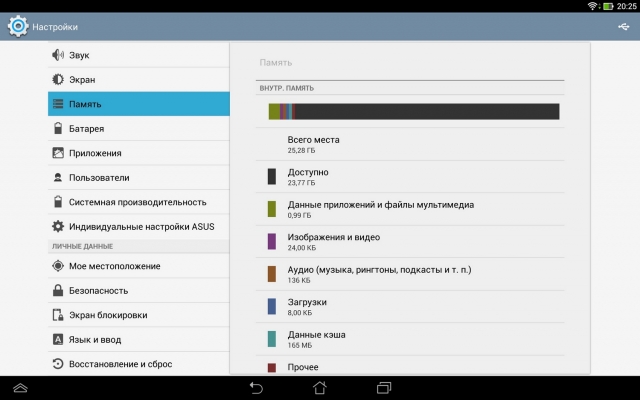Screen dimensions: 640x400
Task: Open Восстановление и сброс settings
Action: (138, 363)
